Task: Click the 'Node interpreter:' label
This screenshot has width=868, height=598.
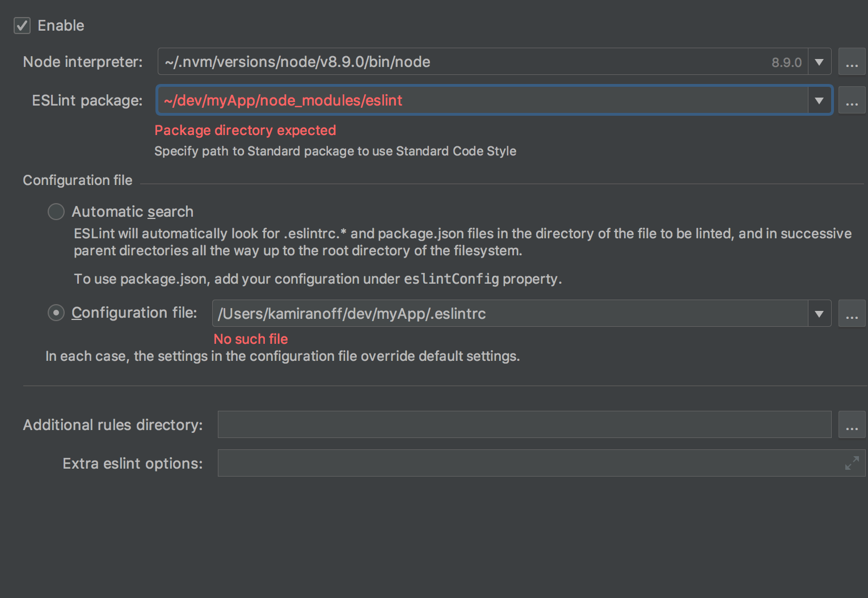Action: click(x=83, y=62)
